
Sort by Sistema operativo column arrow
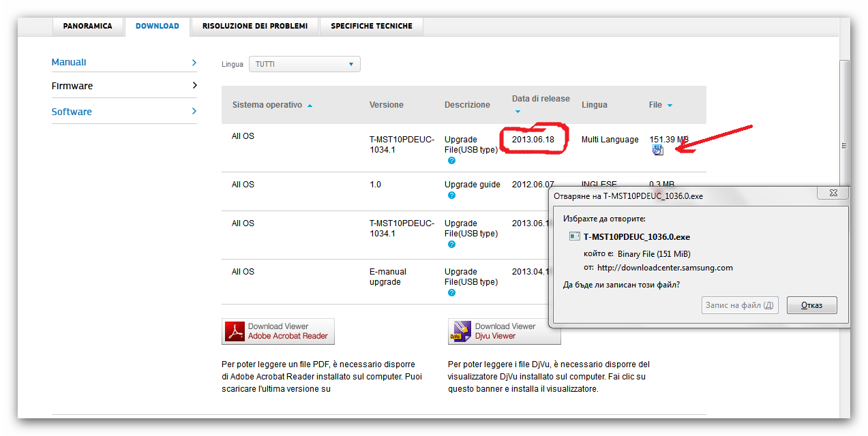tap(310, 106)
